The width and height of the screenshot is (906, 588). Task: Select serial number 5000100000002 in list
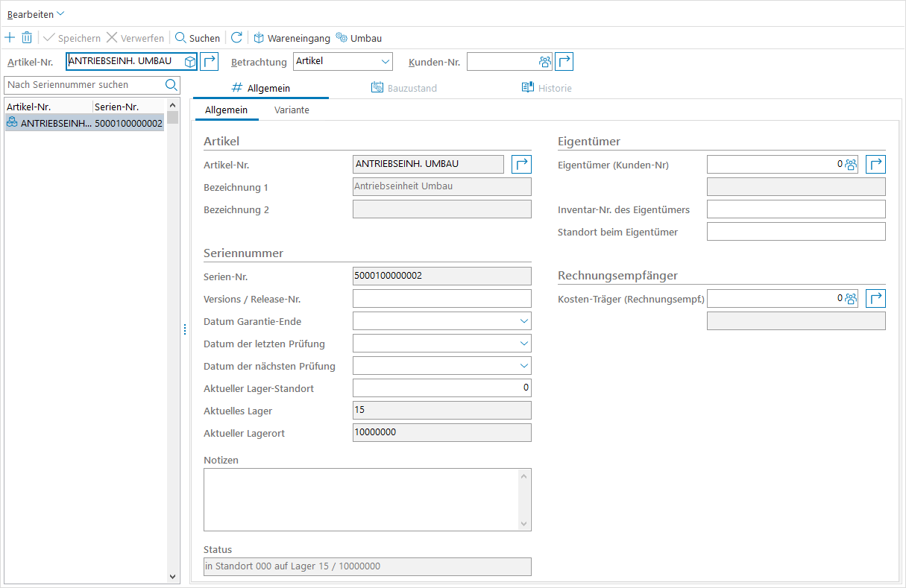(x=128, y=123)
